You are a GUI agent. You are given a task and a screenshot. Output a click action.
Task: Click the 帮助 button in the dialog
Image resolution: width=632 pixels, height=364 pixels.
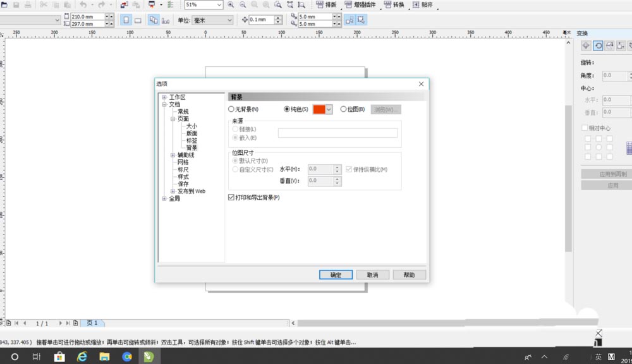[409, 274]
